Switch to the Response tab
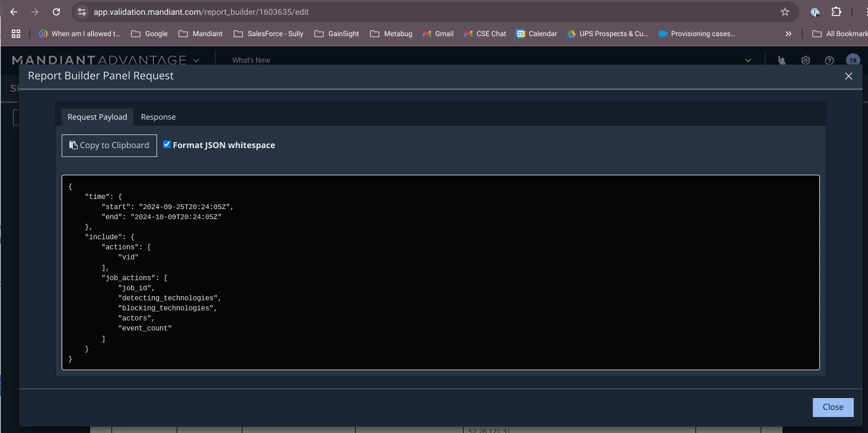 tap(158, 117)
